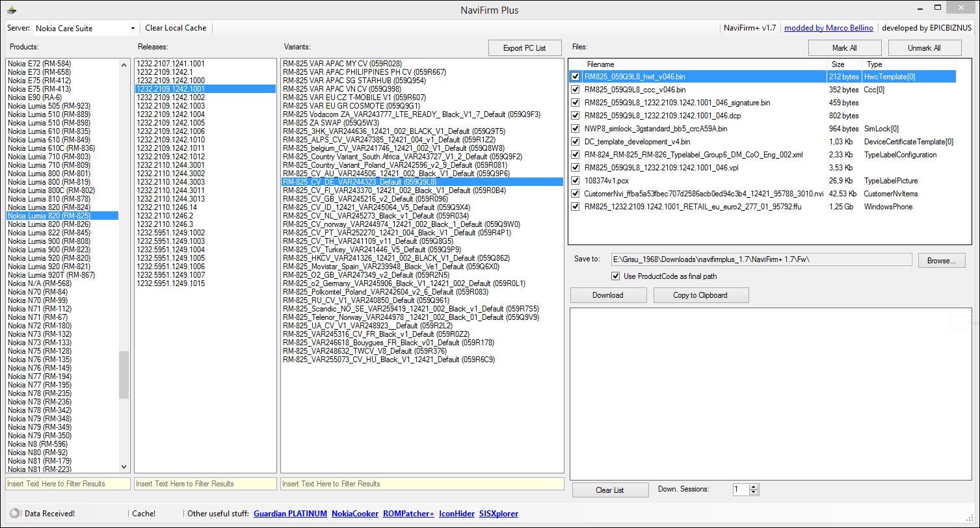This screenshot has width=980, height=528.
Task: Select variant RM-825_Movistar_Spain_VAR239948
Action: coord(390,267)
